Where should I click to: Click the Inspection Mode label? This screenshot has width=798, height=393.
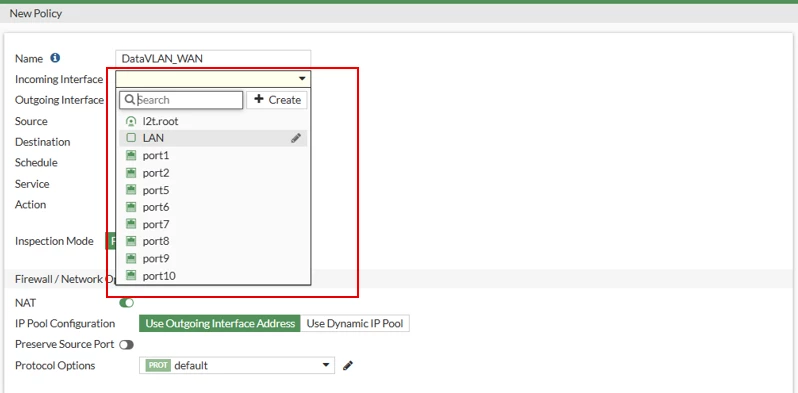[x=54, y=241]
